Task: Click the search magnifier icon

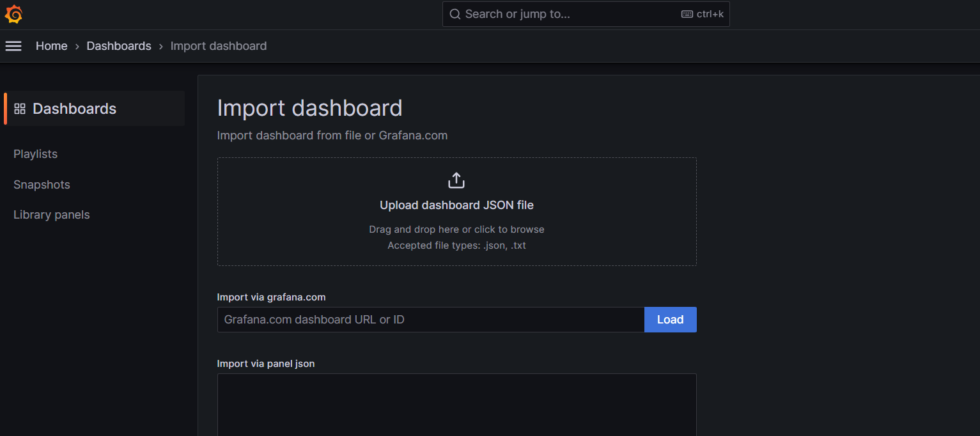Action: (455, 14)
